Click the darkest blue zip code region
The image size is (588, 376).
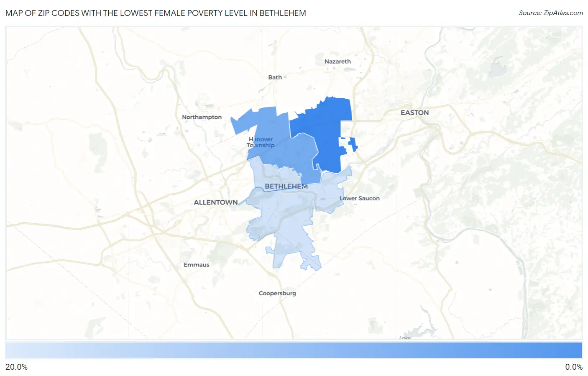[x=324, y=134]
